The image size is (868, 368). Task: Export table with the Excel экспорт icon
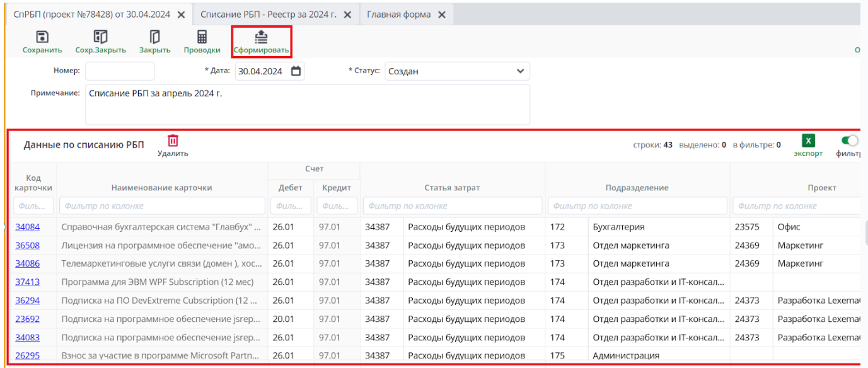808,141
